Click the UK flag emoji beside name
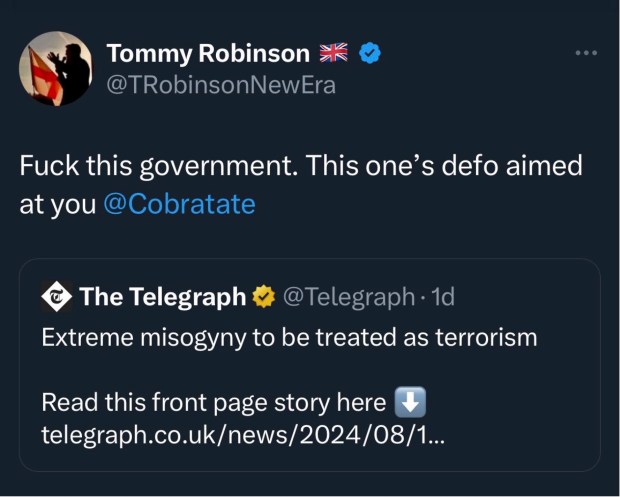 [332, 53]
